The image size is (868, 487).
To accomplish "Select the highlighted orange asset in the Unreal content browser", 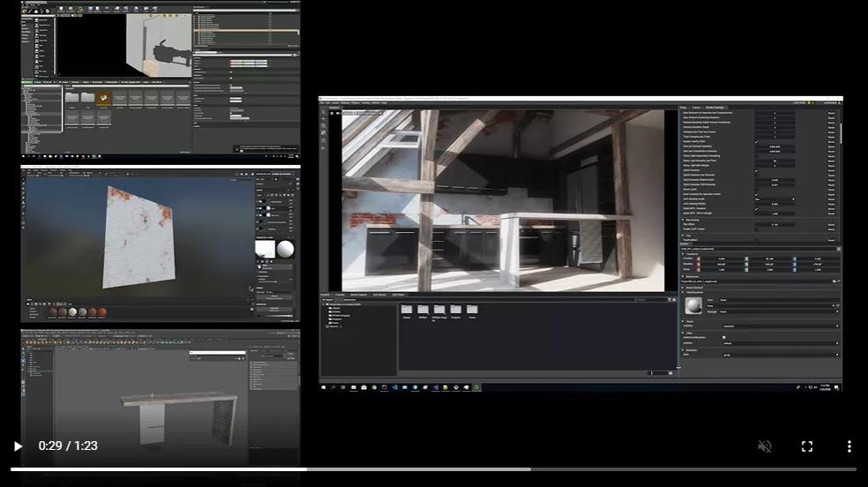I will [103, 99].
